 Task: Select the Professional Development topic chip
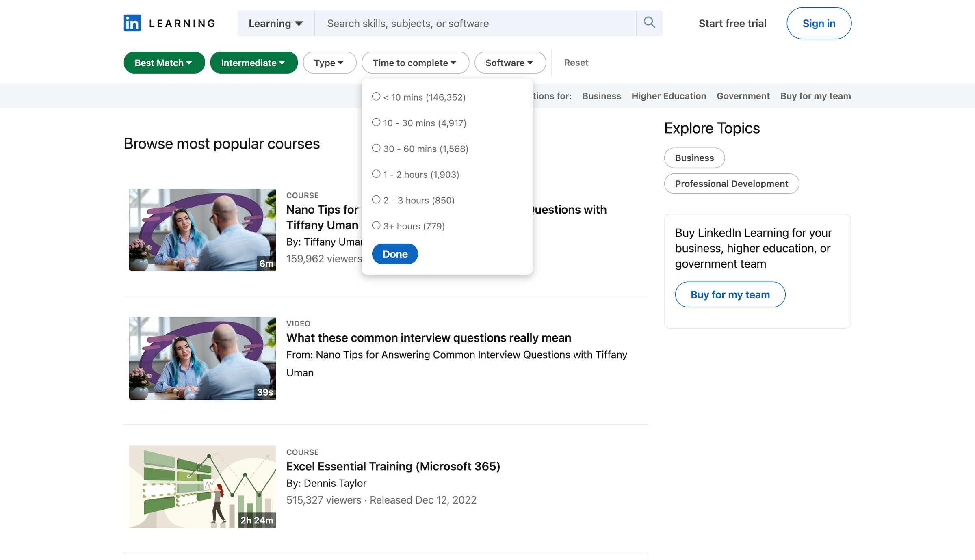731,184
